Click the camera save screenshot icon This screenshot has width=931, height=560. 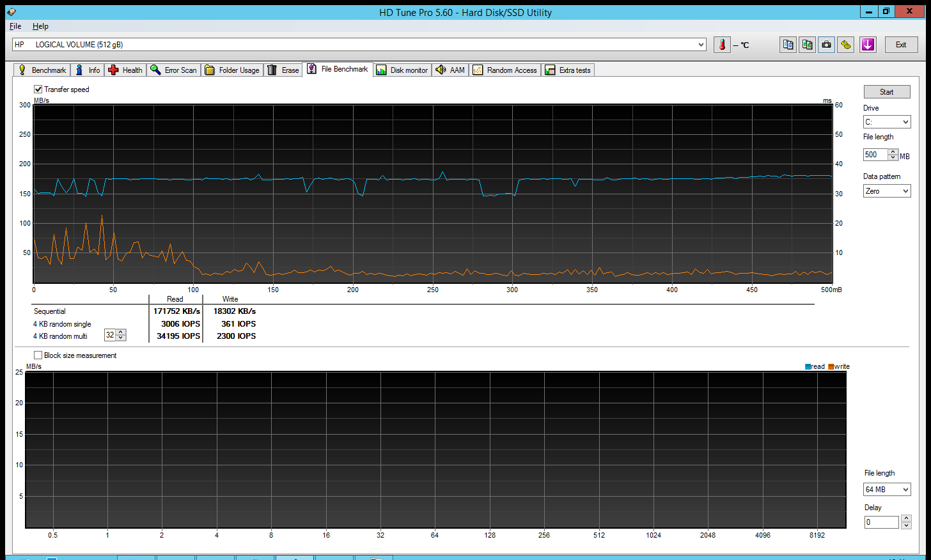coord(826,45)
